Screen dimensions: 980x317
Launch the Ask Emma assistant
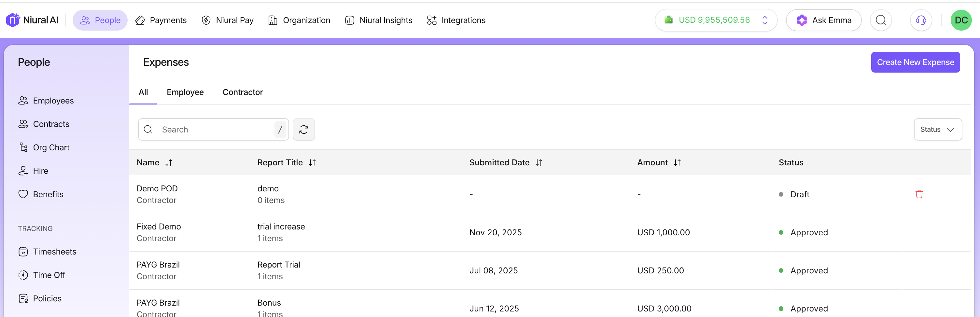823,20
